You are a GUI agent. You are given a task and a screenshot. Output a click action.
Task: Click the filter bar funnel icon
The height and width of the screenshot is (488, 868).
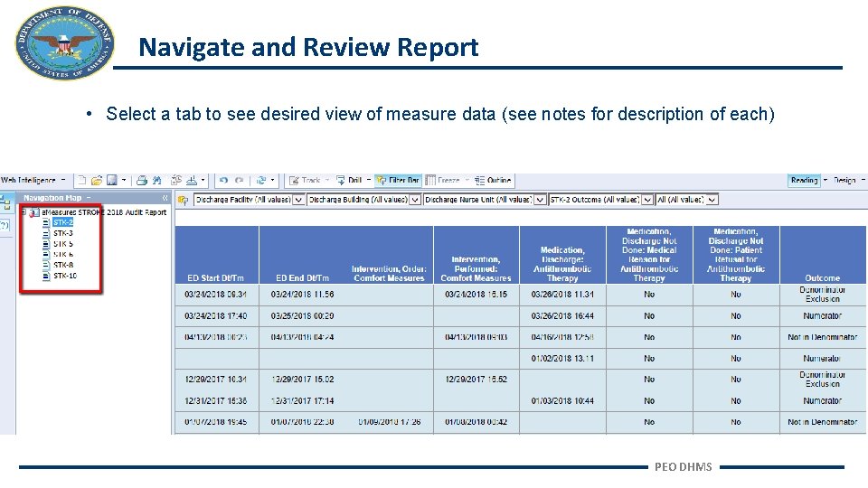click(x=184, y=200)
